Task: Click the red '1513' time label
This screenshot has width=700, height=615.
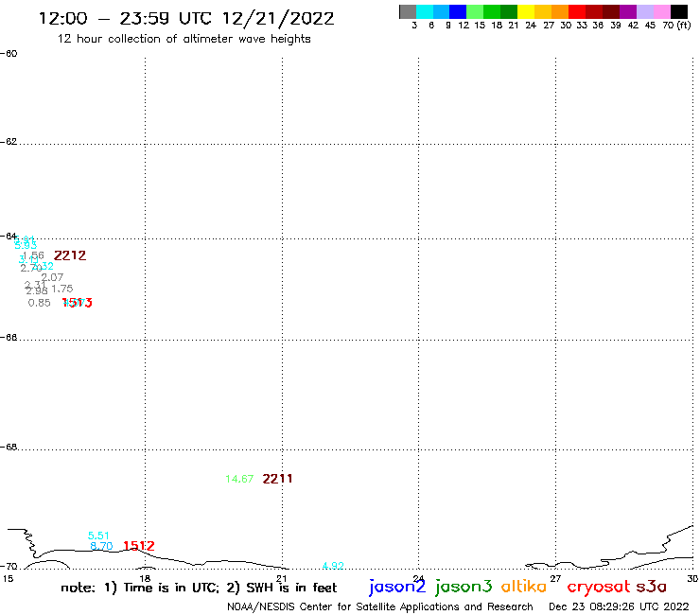Action: point(78,303)
